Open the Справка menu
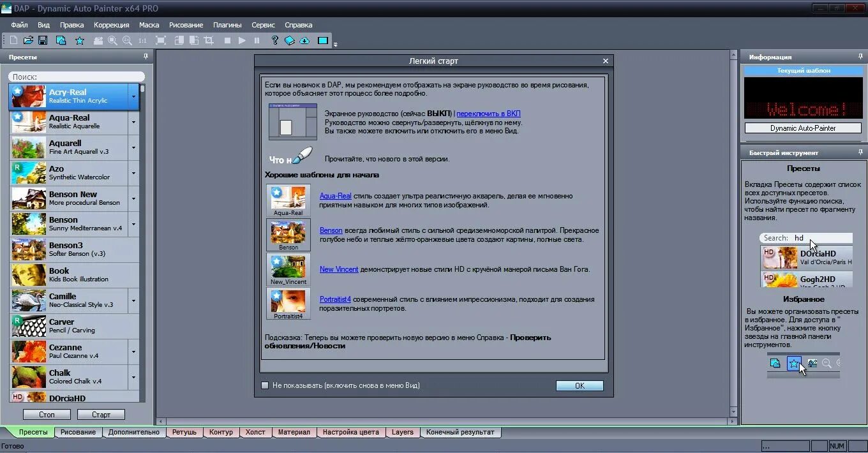 pyautogui.click(x=299, y=25)
